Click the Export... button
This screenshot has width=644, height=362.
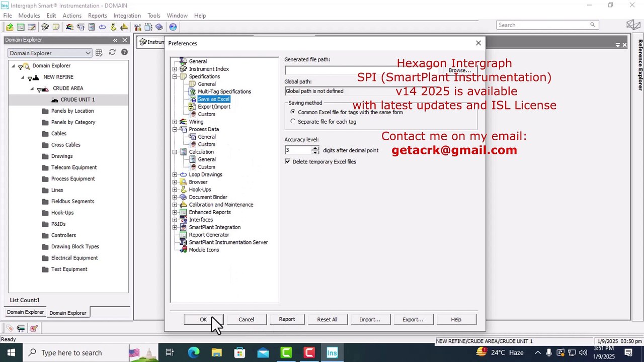tap(413, 319)
